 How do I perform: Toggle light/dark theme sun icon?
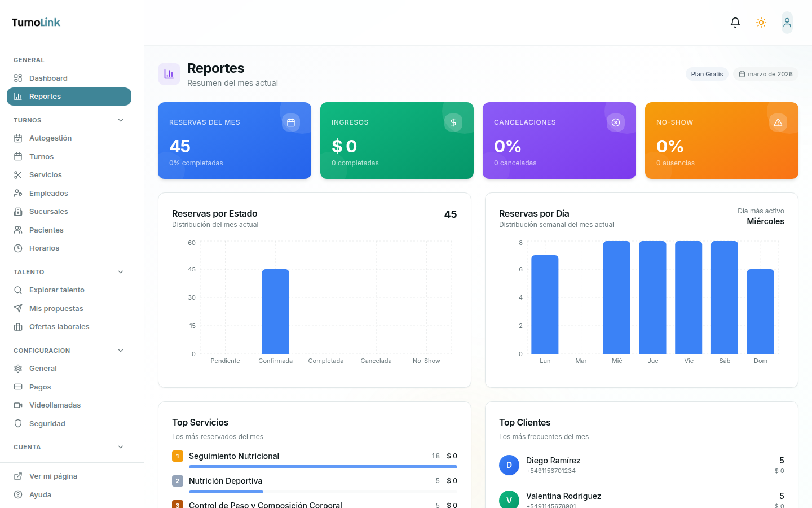pyautogui.click(x=761, y=23)
